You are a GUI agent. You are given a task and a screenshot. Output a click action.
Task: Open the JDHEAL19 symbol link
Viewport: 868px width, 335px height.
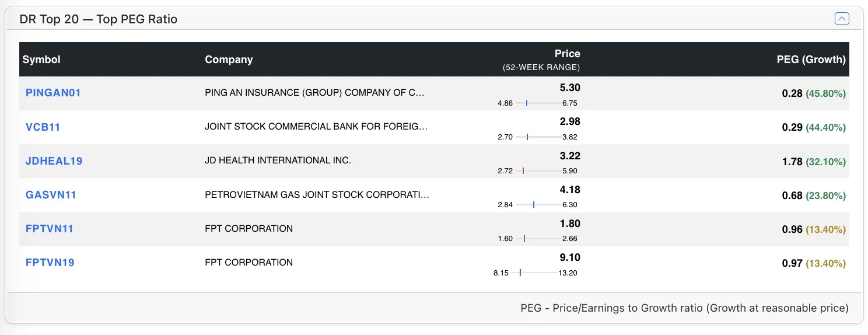[54, 160]
